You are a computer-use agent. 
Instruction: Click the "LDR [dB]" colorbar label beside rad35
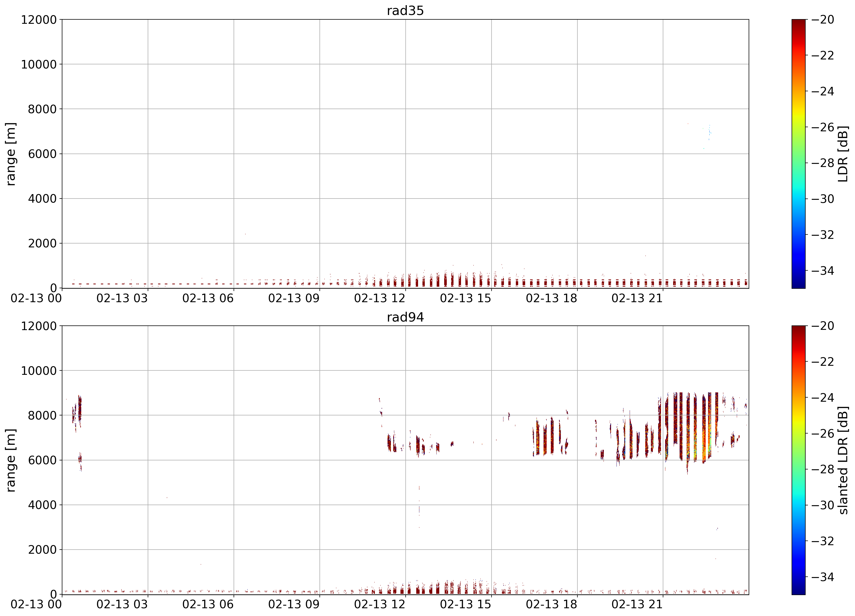pyautogui.click(x=843, y=154)
